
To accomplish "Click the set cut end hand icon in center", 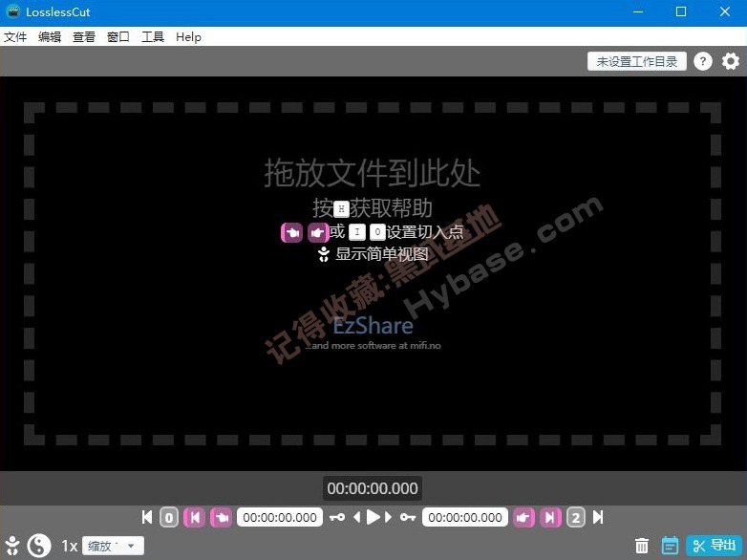I will 317,232.
